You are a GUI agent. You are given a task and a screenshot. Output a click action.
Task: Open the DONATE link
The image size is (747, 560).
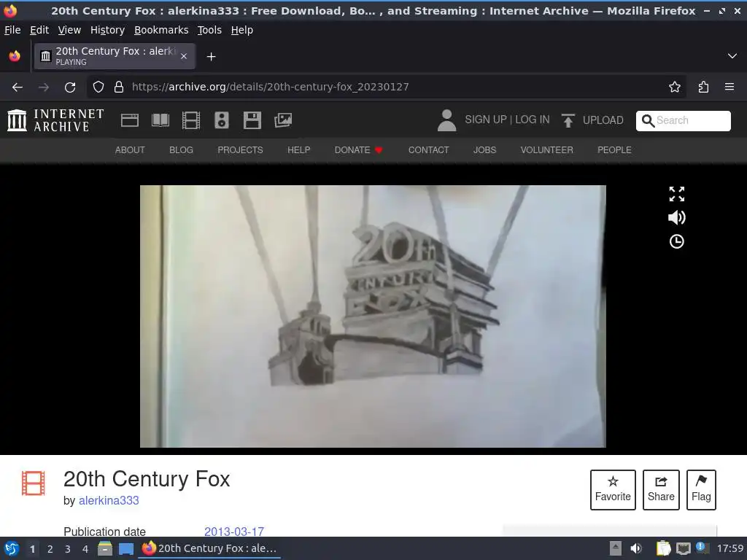(358, 150)
